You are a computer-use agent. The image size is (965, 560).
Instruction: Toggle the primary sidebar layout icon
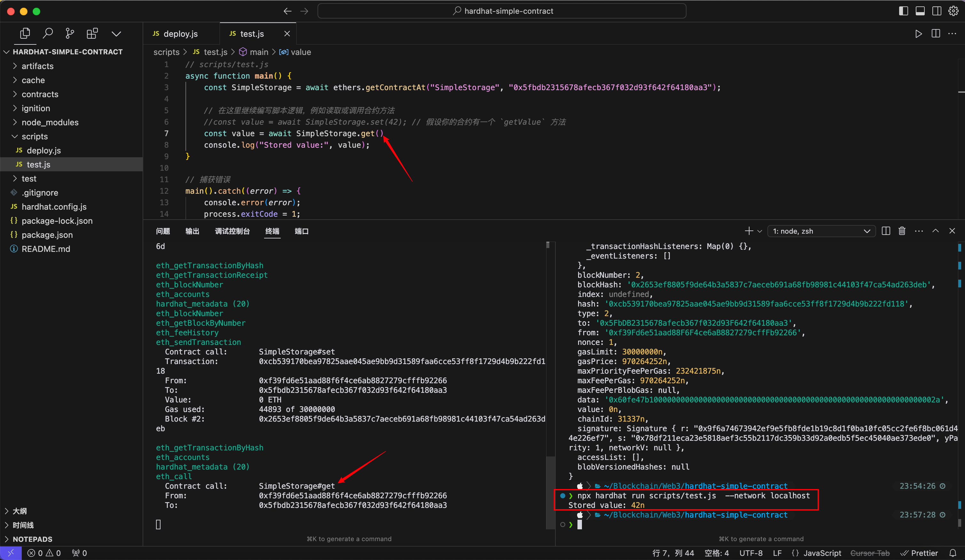click(903, 11)
